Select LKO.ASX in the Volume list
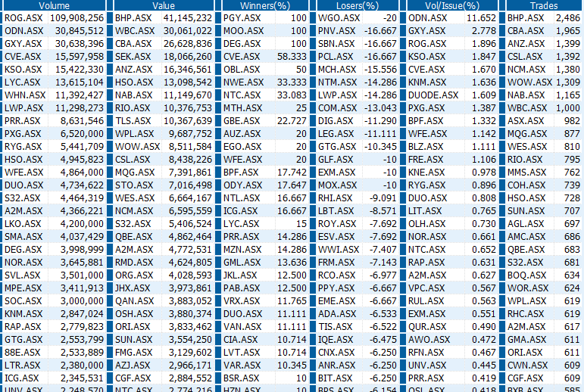The image size is (584, 392). tap(23, 224)
